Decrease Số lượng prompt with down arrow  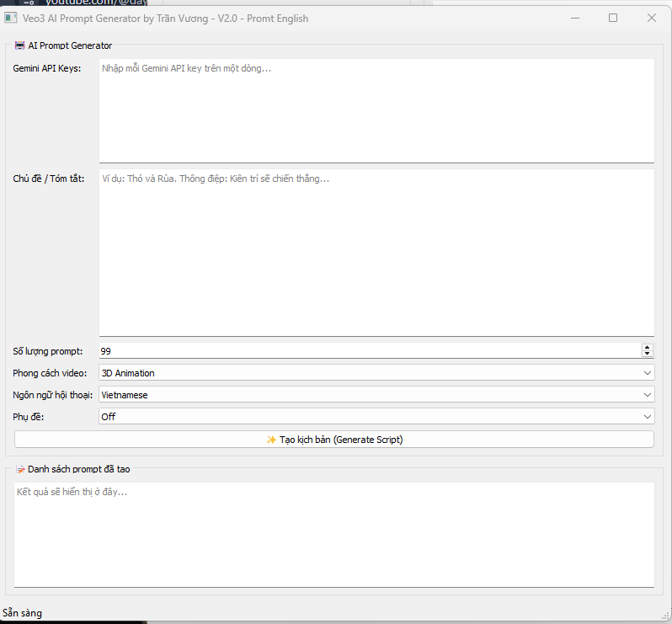pos(647,355)
